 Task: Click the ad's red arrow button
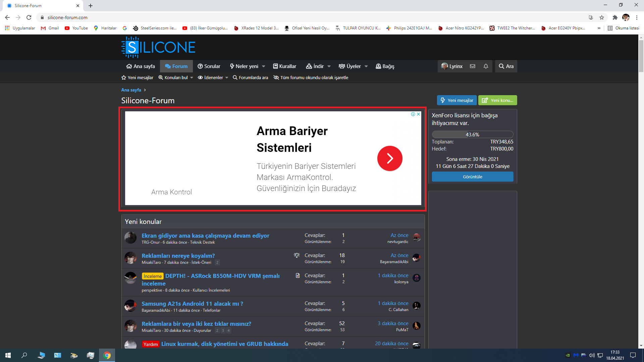pyautogui.click(x=390, y=158)
